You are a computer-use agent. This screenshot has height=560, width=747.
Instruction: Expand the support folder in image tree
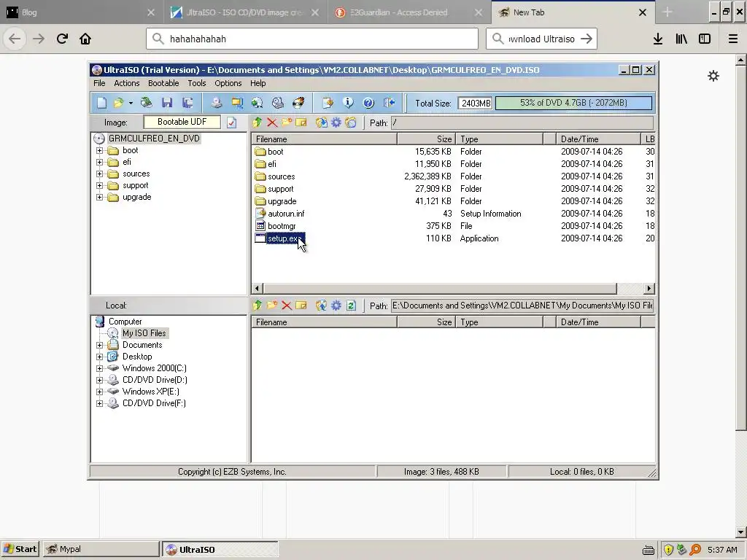[99, 186]
